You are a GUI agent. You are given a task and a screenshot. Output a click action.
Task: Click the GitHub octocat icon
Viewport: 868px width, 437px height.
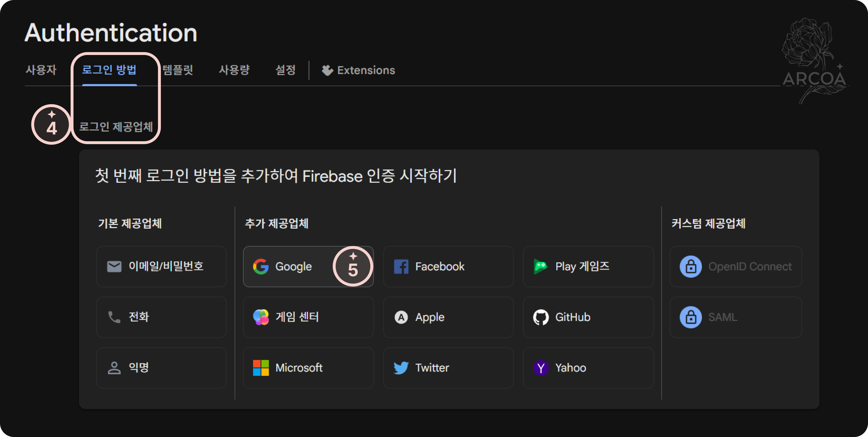pyautogui.click(x=541, y=317)
